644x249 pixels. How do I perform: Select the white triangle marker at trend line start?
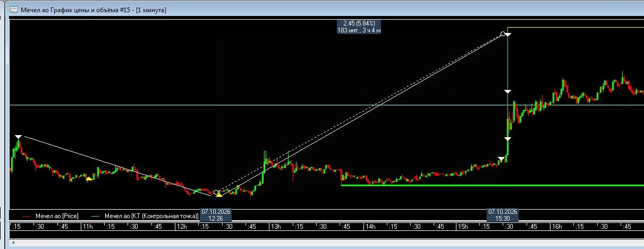19,137
